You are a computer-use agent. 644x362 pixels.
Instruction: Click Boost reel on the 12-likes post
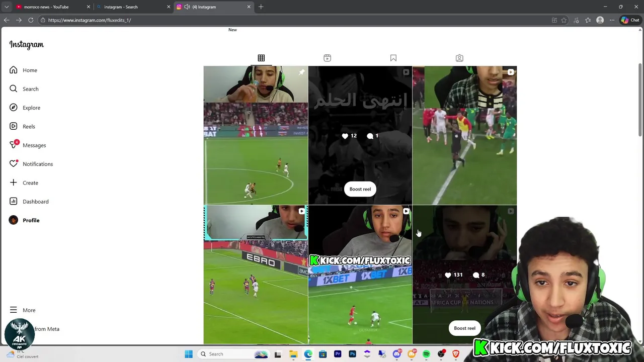[x=360, y=189]
